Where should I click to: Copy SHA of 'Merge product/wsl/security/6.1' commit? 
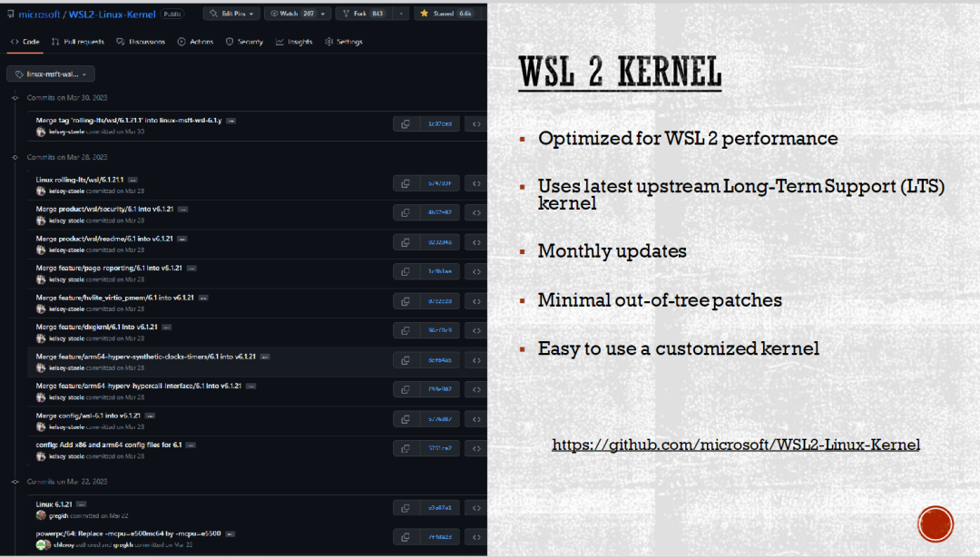[x=406, y=213]
